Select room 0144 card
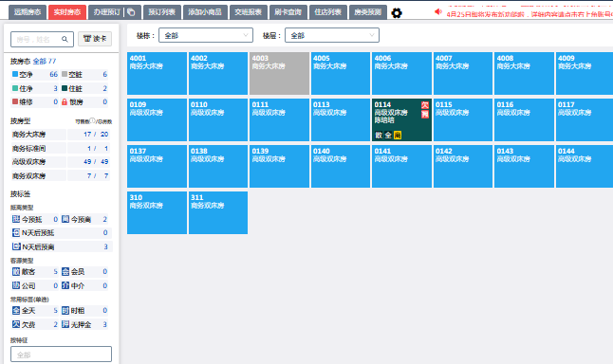 (585, 167)
